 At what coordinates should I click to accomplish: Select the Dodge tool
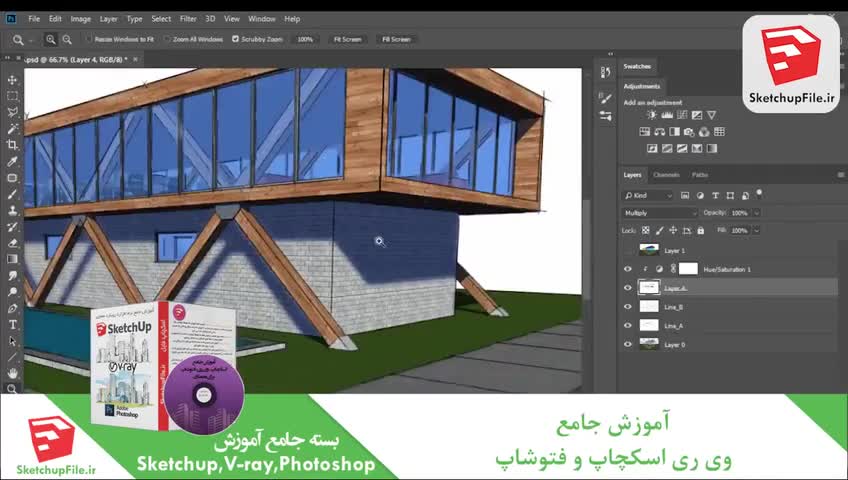tap(12, 292)
